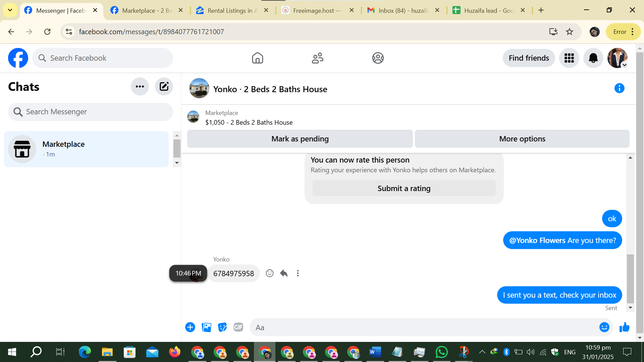Open File Explorer from the taskbar
The width and height of the screenshot is (644, 362).
[107, 352]
